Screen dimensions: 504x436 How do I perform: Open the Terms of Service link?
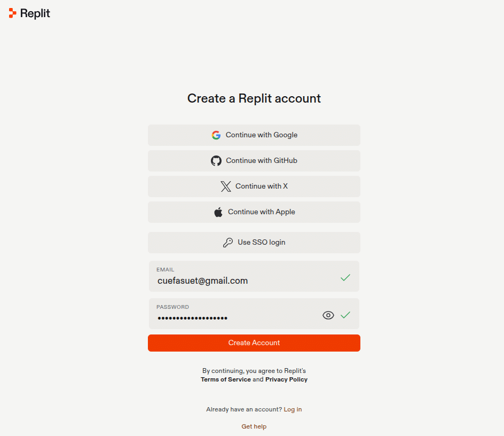click(x=226, y=379)
